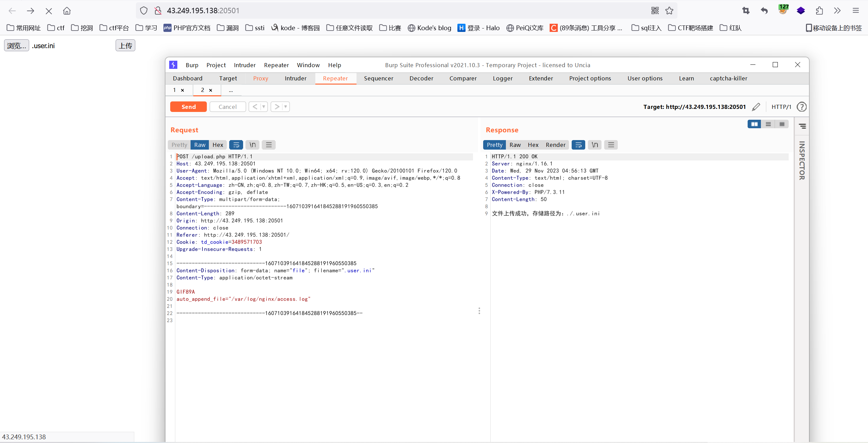Select the top/bottom split layout icon

point(768,124)
